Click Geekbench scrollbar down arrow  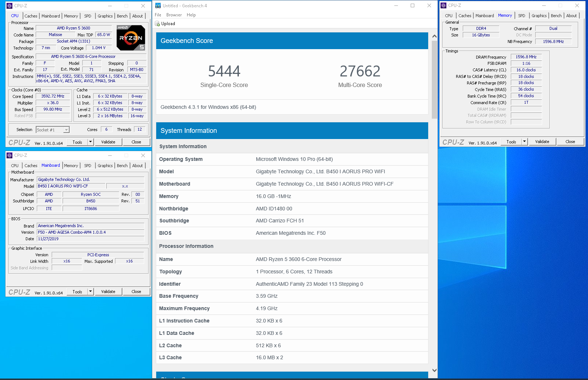434,370
